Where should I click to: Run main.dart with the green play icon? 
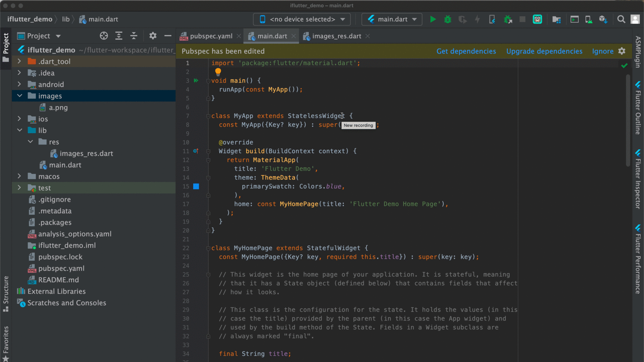click(x=433, y=19)
